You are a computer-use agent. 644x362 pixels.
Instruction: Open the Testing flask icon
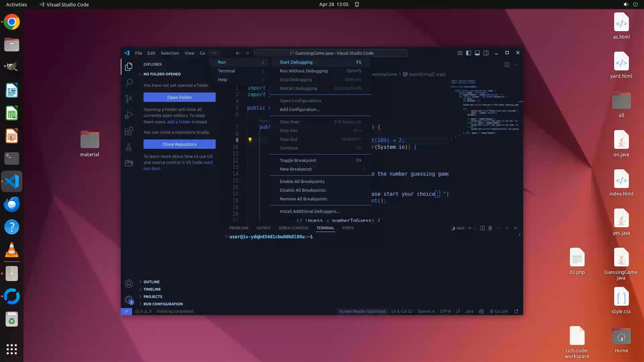129,147
